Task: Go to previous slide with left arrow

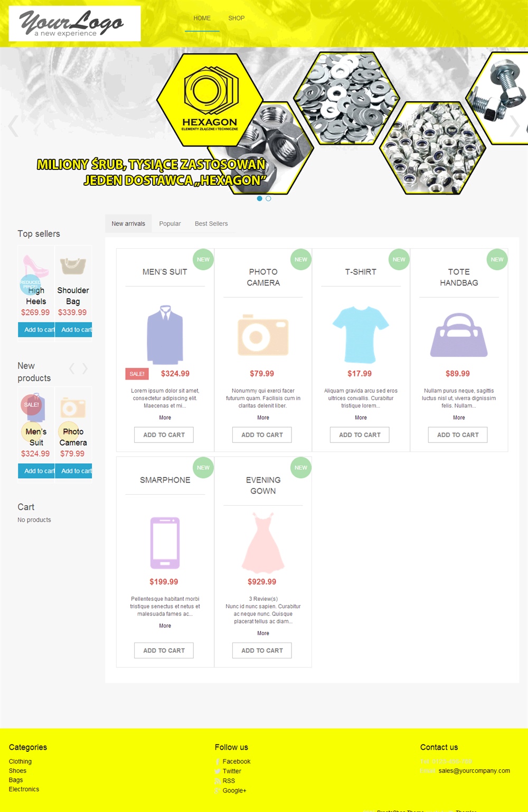Action: pos(13,126)
